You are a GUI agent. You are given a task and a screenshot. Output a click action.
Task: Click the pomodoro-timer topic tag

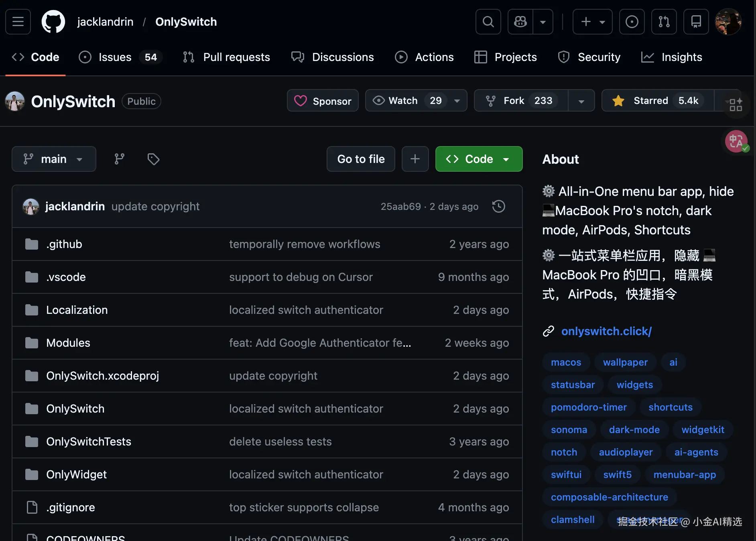(589, 407)
